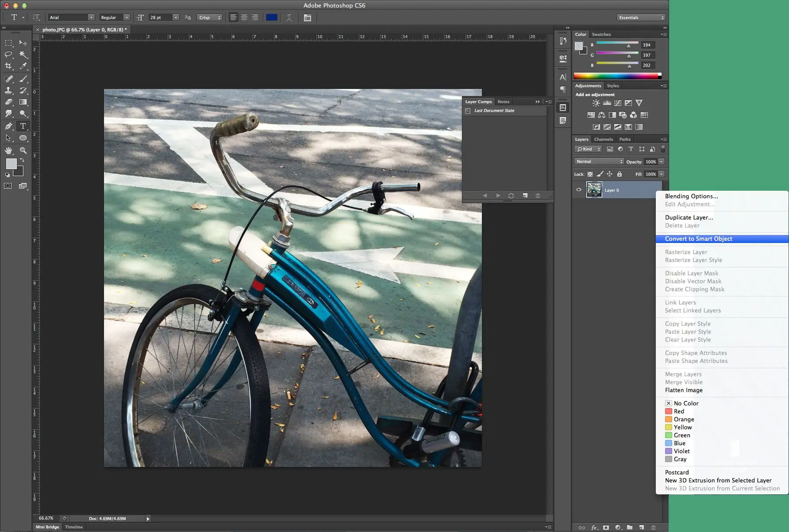Select the Smudge tool
This screenshot has width=789, height=532.
point(8,114)
